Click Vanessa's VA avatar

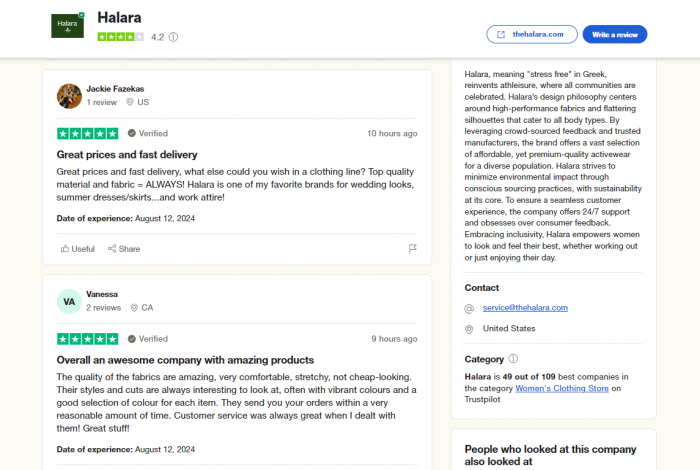[x=69, y=302]
